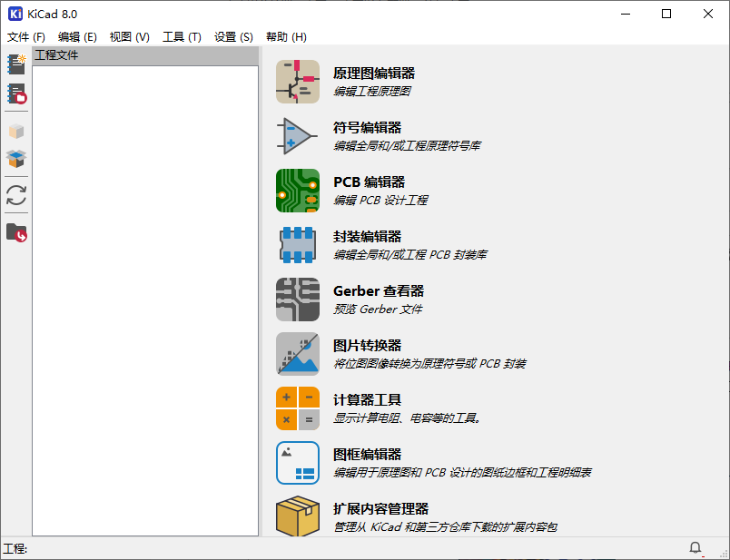The image size is (730, 560).
Task: Create a new project via sidebar icon
Action: tap(15, 64)
